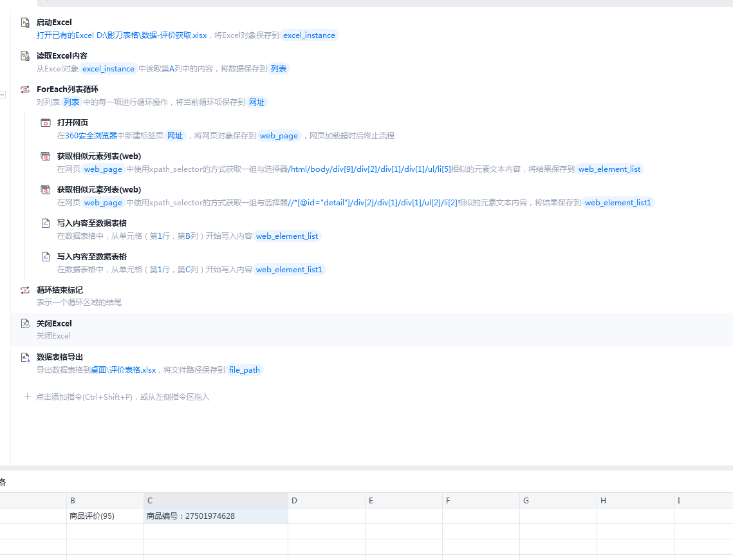Click the plus icon to add instruction

tap(27, 397)
